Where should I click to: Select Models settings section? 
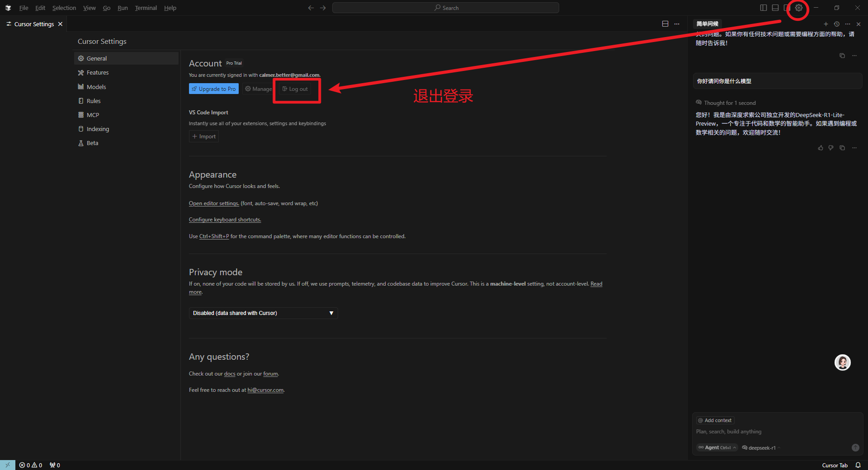126,87
